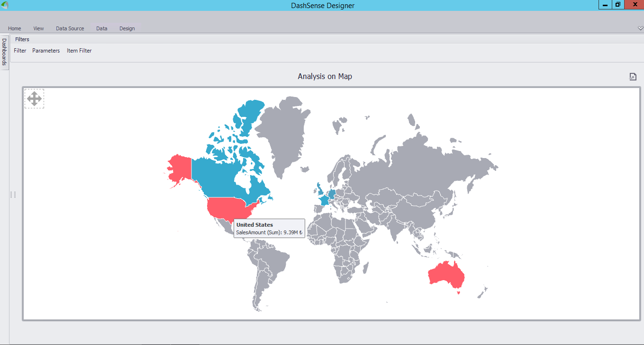Minimize the DashSense Designer window

pos(605,5)
